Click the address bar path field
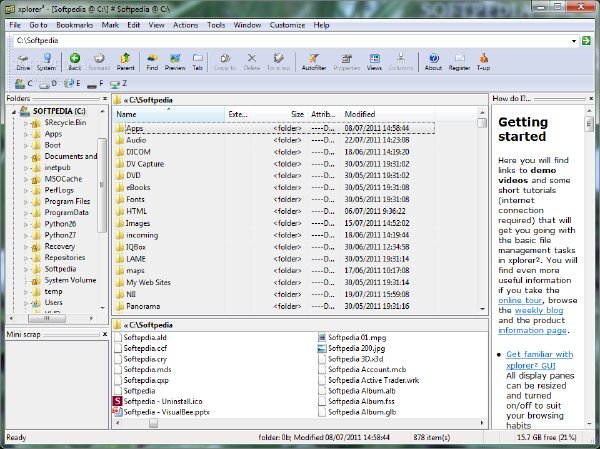Screen dimensions: 600x449 point(293,41)
